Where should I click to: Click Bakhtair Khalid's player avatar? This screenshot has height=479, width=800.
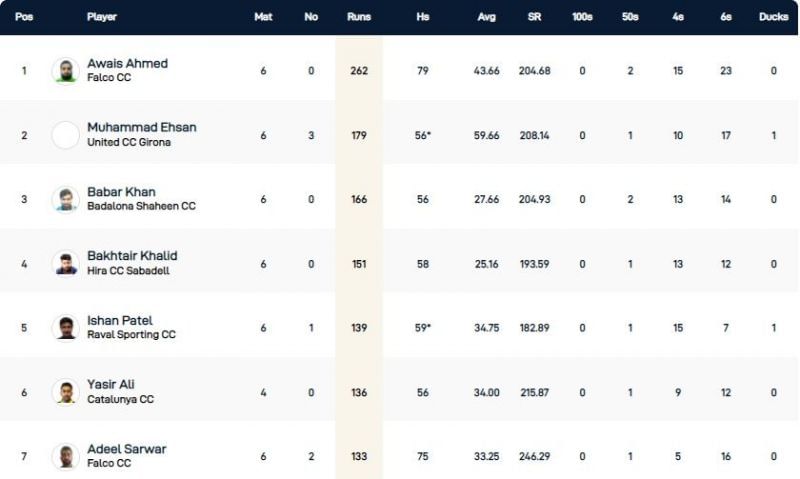65,263
